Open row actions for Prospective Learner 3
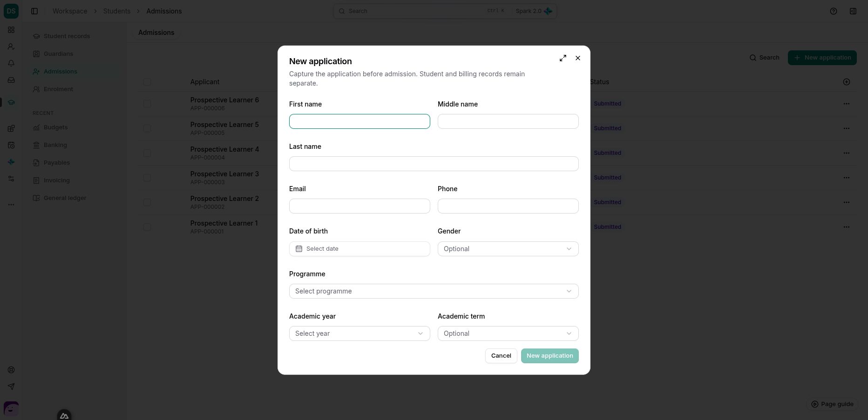This screenshot has height=420, width=868. coord(847,178)
